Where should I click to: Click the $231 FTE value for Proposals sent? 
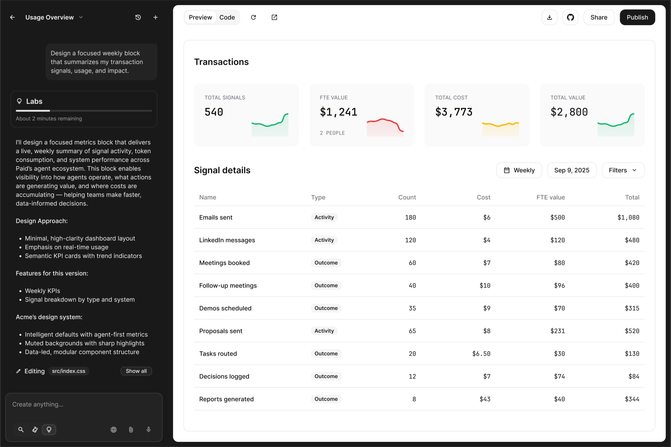pos(558,331)
